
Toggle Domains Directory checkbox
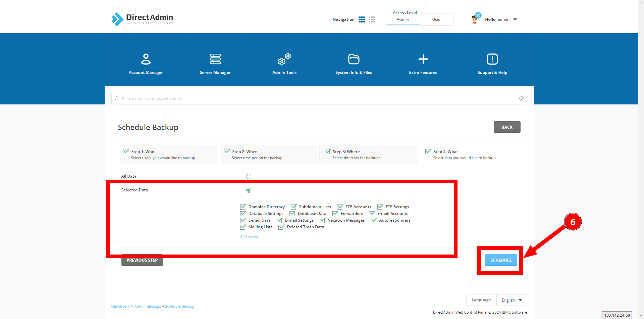point(243,207)
